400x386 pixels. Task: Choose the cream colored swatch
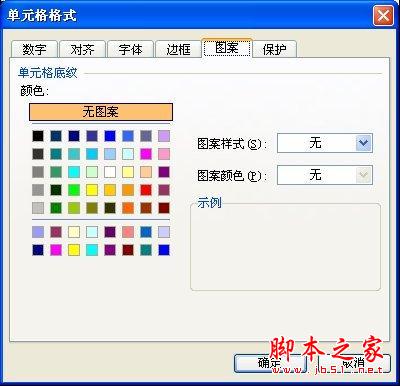(x=74, y=232)
